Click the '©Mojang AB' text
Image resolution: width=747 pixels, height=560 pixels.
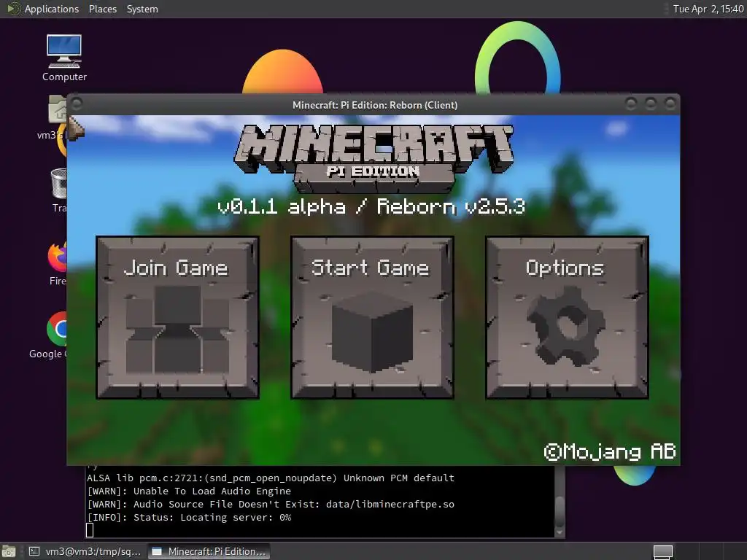(x=610, y=451)
